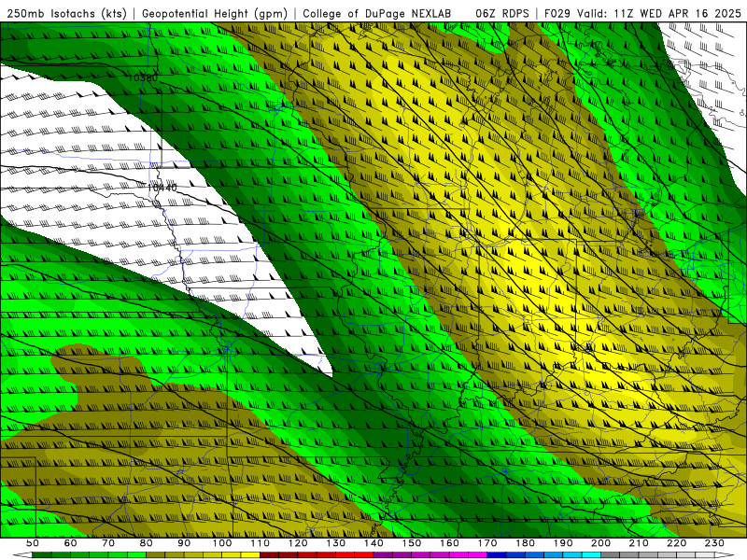This screenshot has width=747, height=560.
Task: Click the 50 value on the colorbar scale
Action: pyautogui.click(x=33, y=543)
